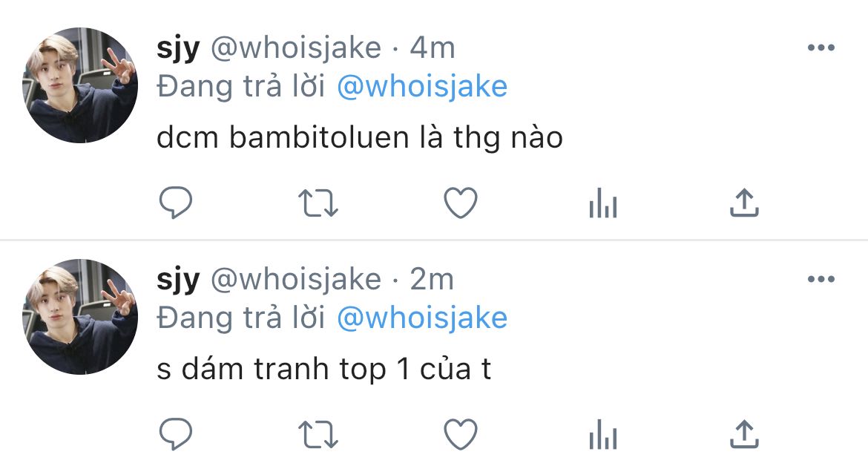
Task: Open the profile picture on the 4m tweet
Action: [x=79, y=85]
